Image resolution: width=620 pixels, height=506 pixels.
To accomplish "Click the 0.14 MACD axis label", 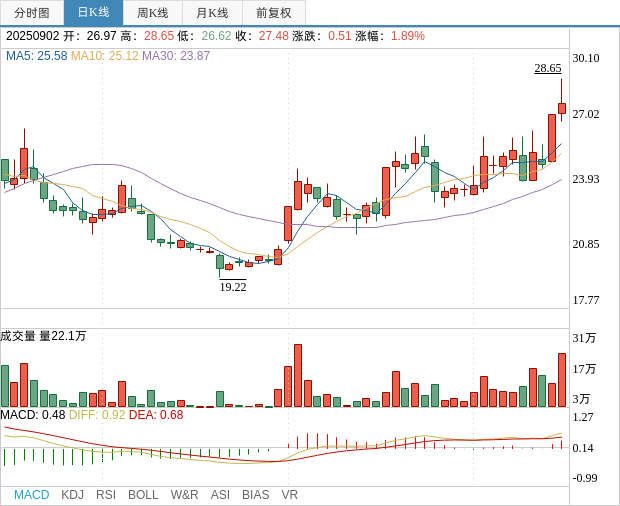I will pyautogui.click(x=583, y=448).
